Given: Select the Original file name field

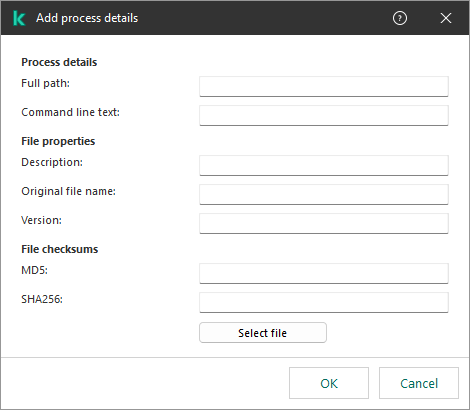Looking at the screenshot, I should [324, 195].
